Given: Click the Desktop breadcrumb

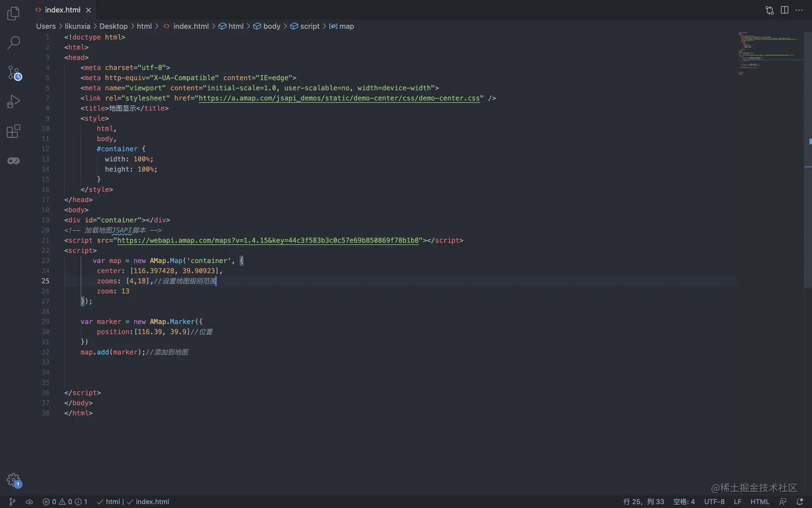Looking at the screenshot, I should pyautogui.click(x=113, y=26).
